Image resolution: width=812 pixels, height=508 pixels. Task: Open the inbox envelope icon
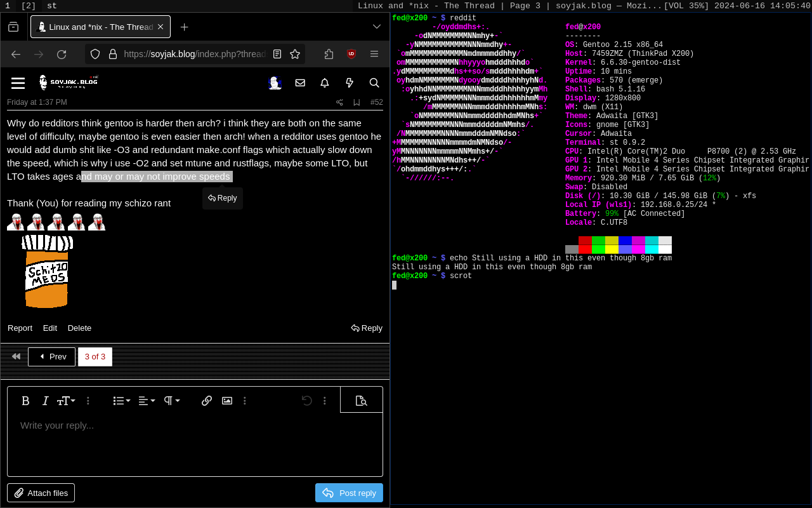[300, 83]
